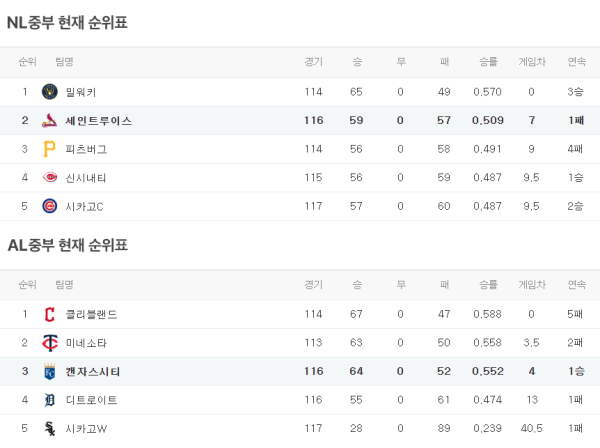Viewport: 600px width, 448px height.
Task: Select the 캔자스시티 team name
Action: (x=93, y=372)
